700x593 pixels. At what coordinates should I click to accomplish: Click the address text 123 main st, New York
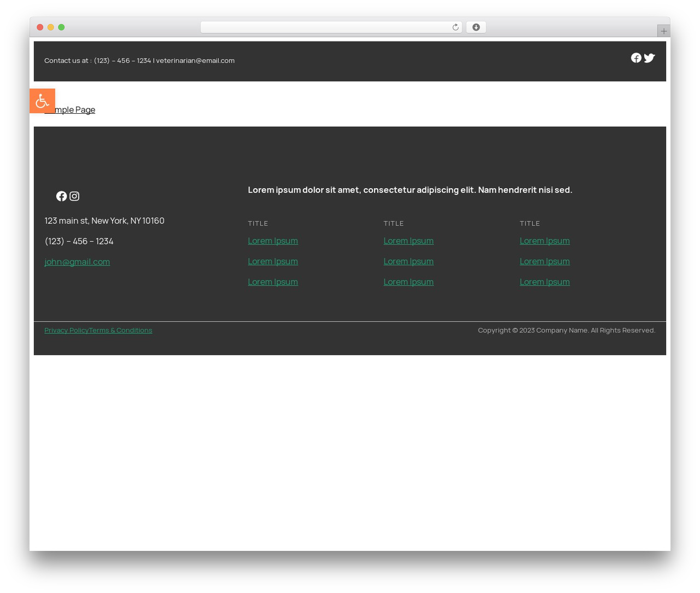point(104,221)
